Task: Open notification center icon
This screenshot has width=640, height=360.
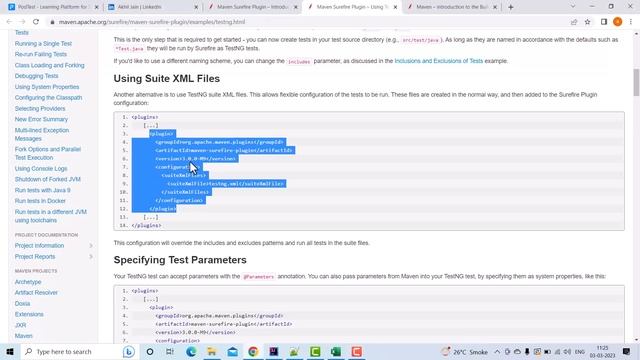Action: [627, 351]
